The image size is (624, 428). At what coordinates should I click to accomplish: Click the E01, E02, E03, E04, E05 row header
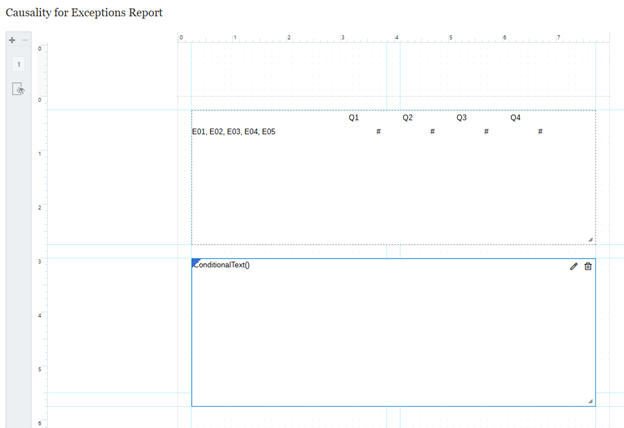[234, 132]
